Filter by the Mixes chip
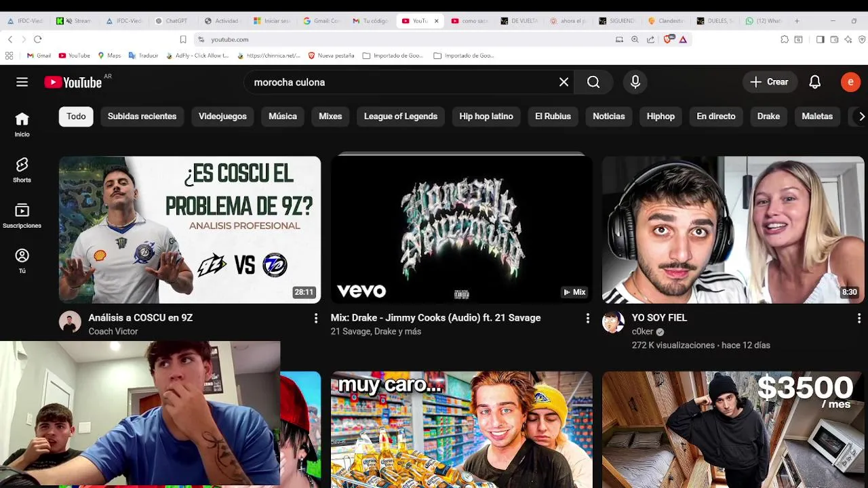This screenshot has height=488, width=868. click(330, 117)
